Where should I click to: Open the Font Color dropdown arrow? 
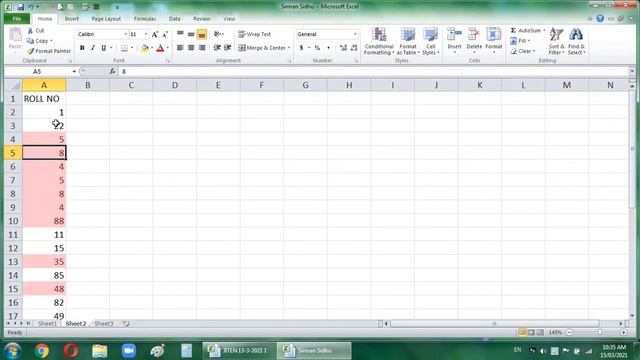pyautogui.click(x=167, y=48)
